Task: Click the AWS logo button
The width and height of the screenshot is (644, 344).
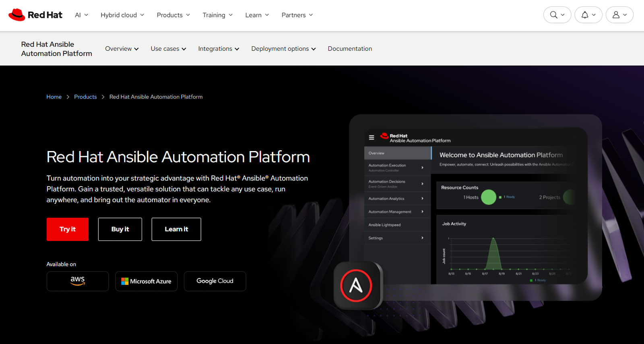Action: 78,281
